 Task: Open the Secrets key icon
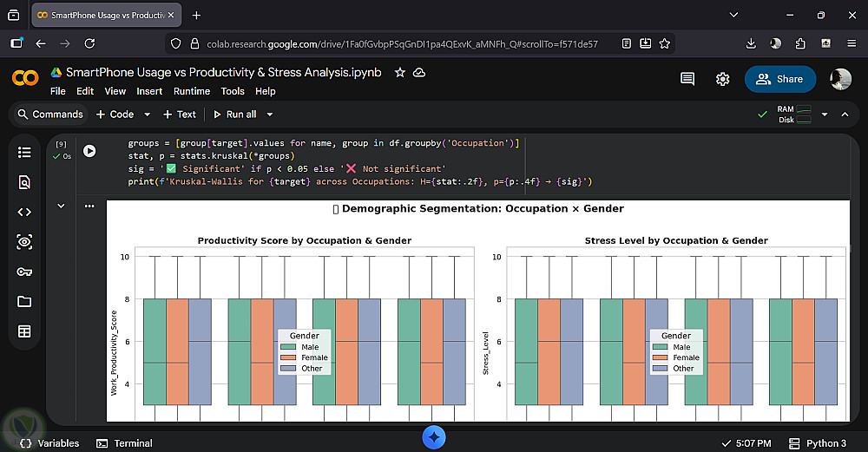coord(24,272)
